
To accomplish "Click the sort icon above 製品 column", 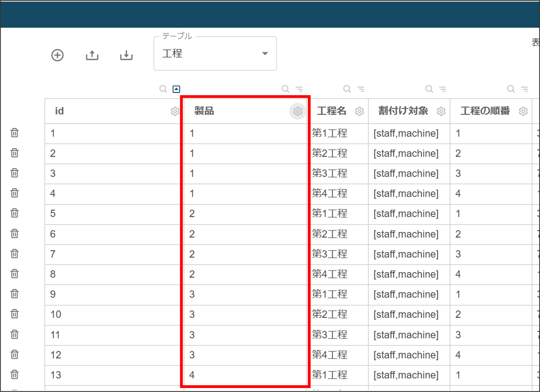I will point(299,89).
